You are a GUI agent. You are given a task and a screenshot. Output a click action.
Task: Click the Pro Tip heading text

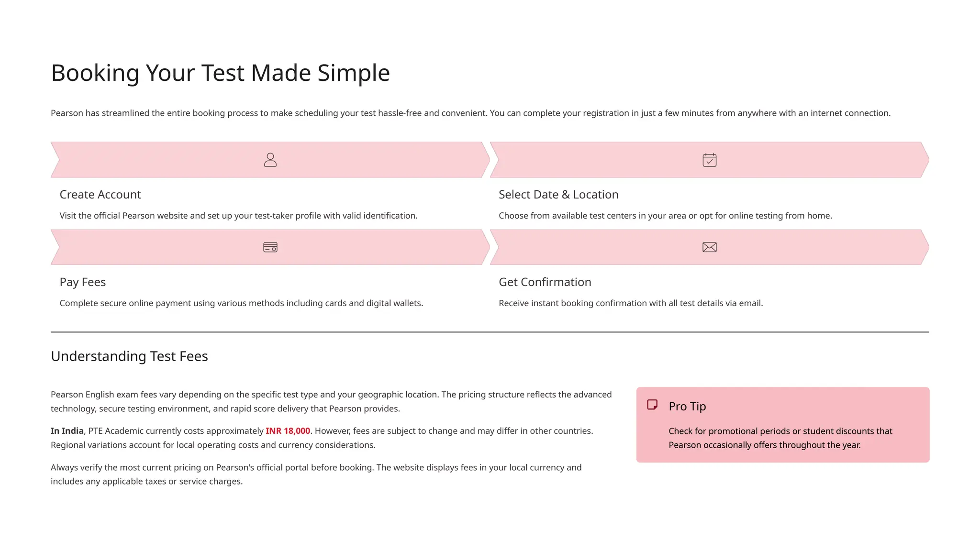tap(687, 407)
